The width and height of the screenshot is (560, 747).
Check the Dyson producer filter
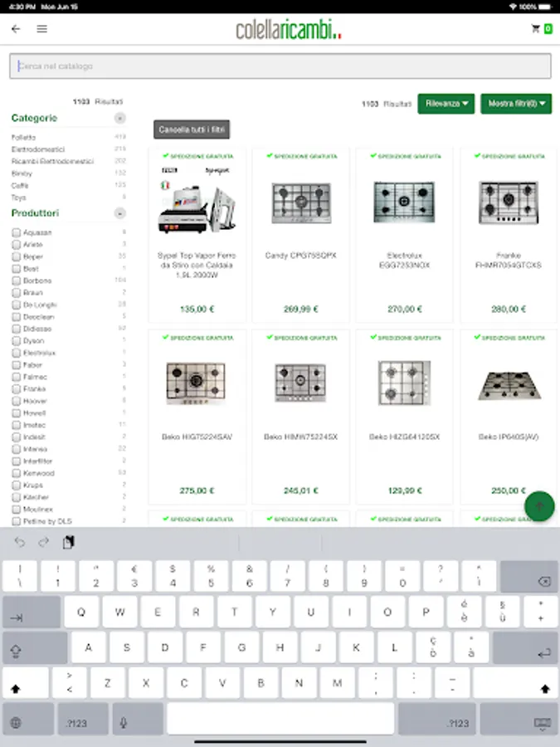[x=17, y=340]
